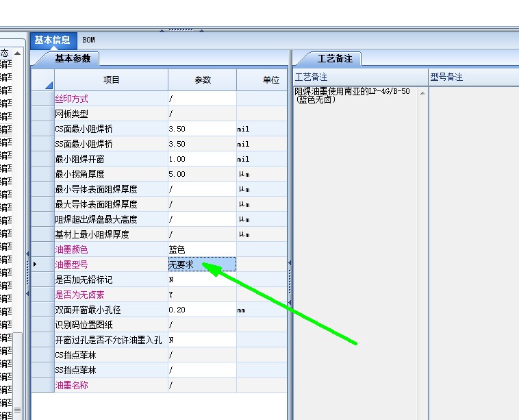Click the upper collapse arrow on middle splitter
Screen dimensions: 519x420
(x=290, y=262)
